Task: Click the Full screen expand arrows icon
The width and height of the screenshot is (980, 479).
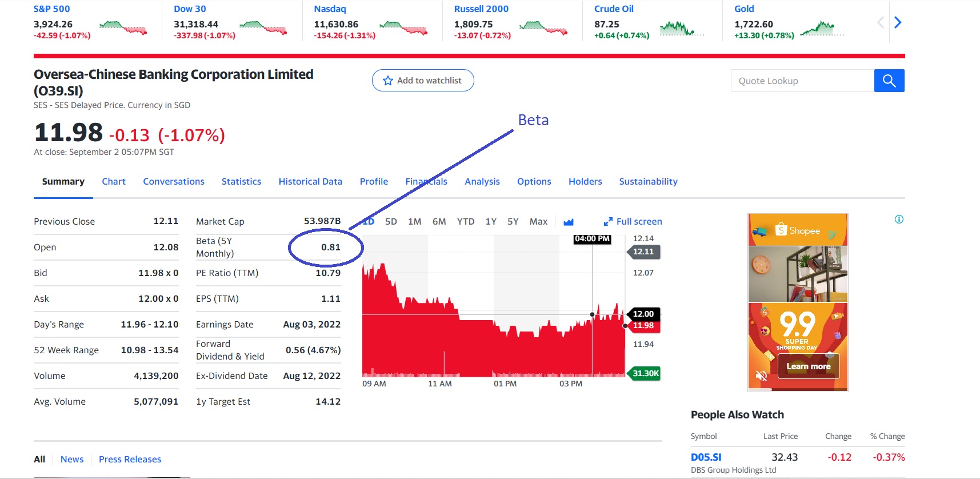Action: [608, 222]
